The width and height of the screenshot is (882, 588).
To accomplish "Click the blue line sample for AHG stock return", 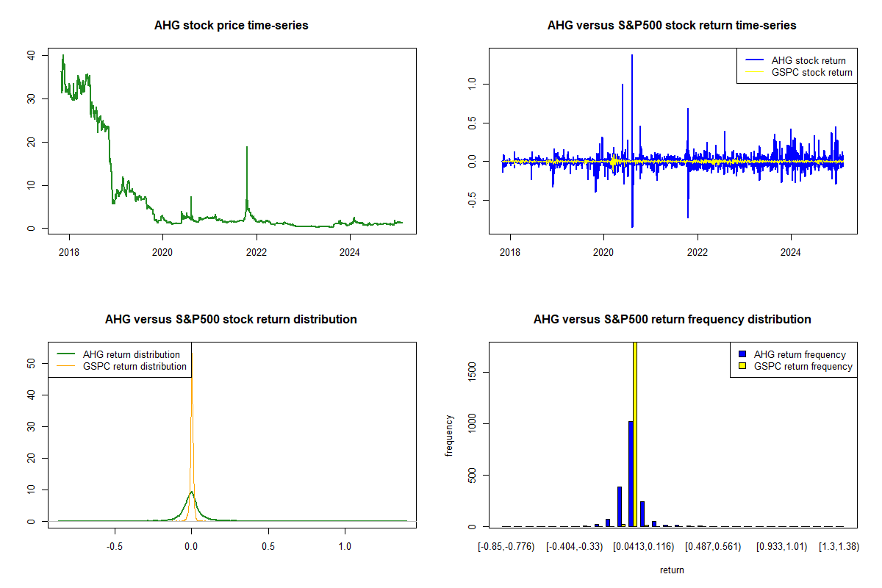I will coord(754,60).
